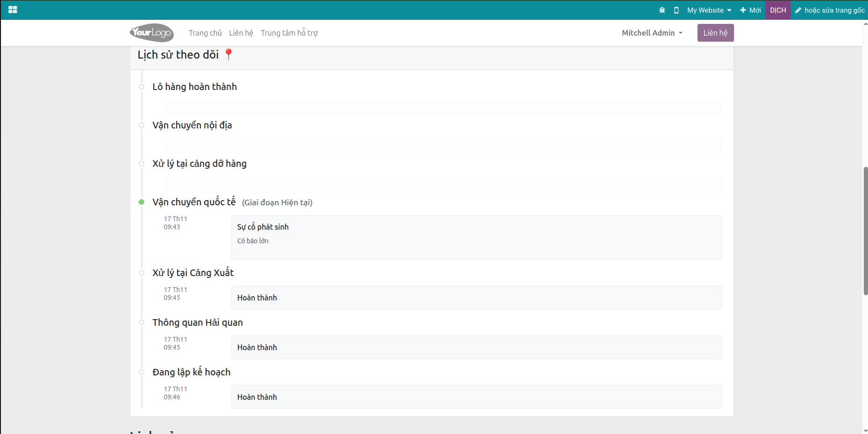Select the Lô hàng hoàn thành marker
Screen dimensions: 868x434
(141, 87)
